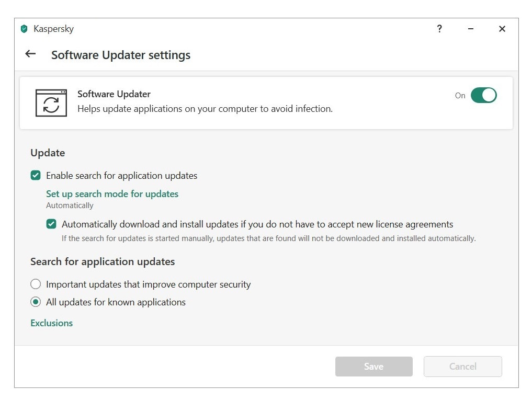Screen dimensions: 532x400
Task: Click the Kaspersky shield logo
Action: click(24, 29)
